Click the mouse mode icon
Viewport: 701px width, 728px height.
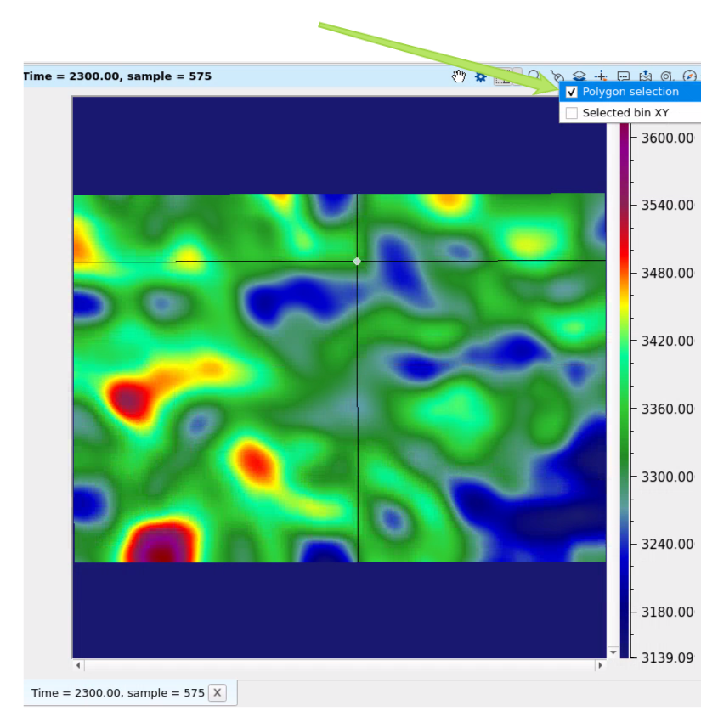pos(557,76)
